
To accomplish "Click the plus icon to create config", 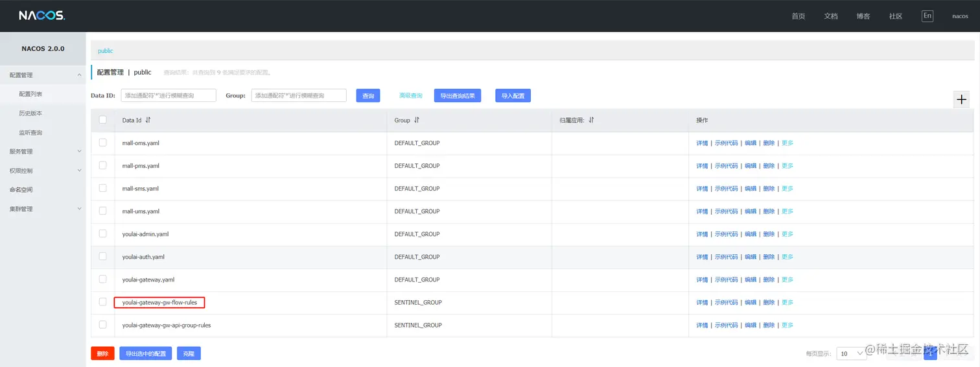I will (961, 99).
